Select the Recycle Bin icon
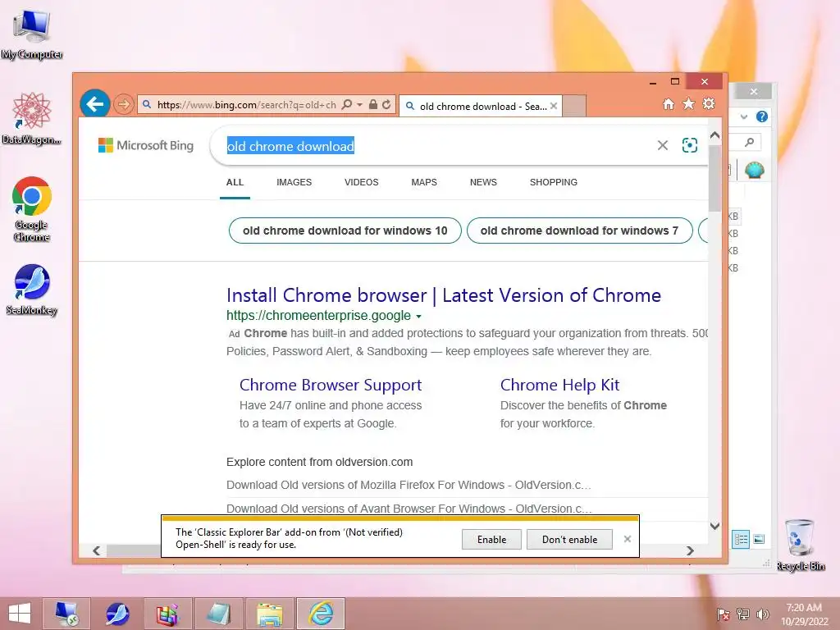This screenshot has width=840, height=630. tap(801, 545)
